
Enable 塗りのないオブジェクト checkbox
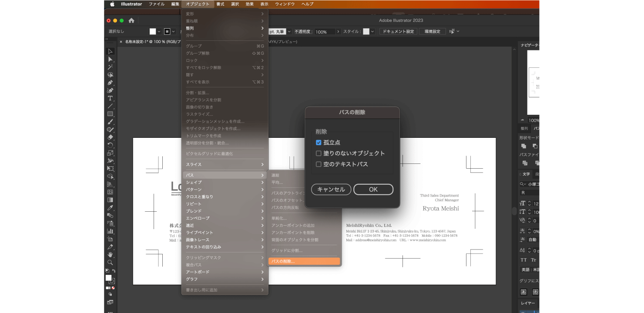[x=319, y=153]
